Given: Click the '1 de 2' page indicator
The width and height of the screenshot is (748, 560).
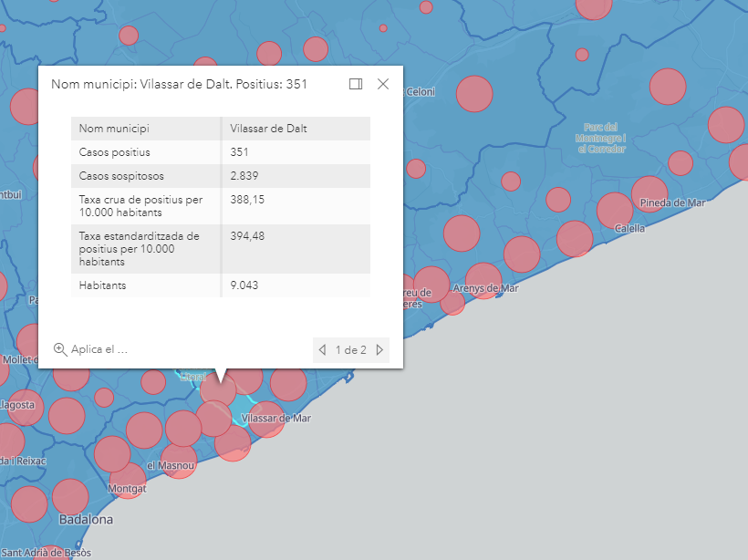Looking at the screenshot, I should [x=350, y=349].
